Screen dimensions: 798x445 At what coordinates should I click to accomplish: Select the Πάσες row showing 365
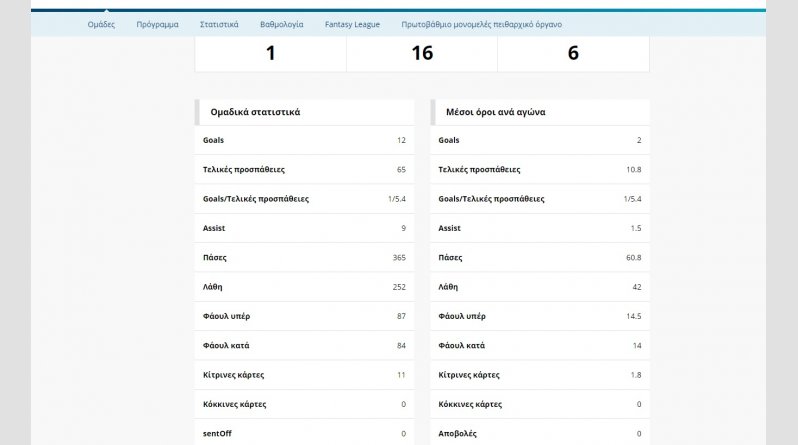(304, 258)
